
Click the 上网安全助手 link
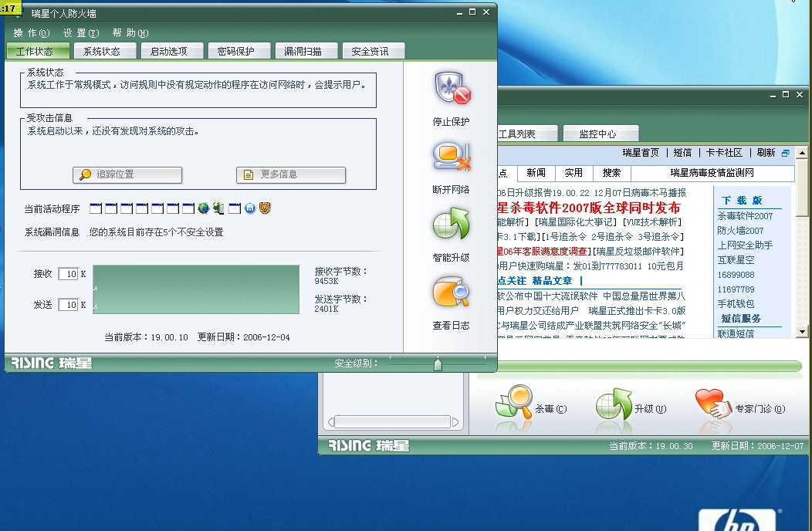point(745,245)
